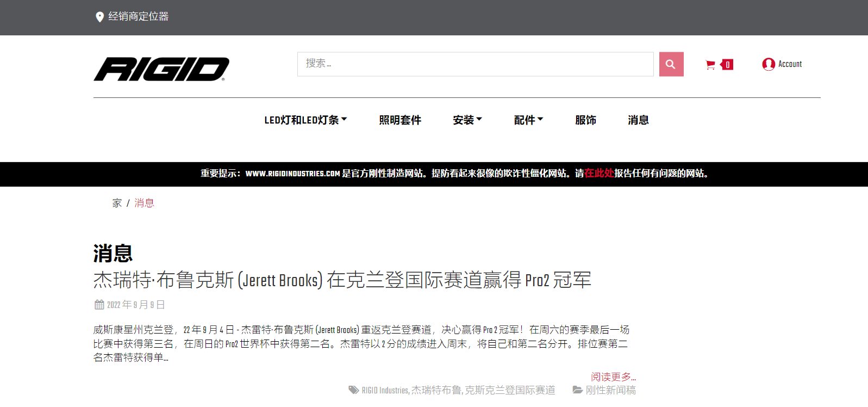Click the date 2022年9月9日
This screenshot has width=868, height=407.
[136, 305]
